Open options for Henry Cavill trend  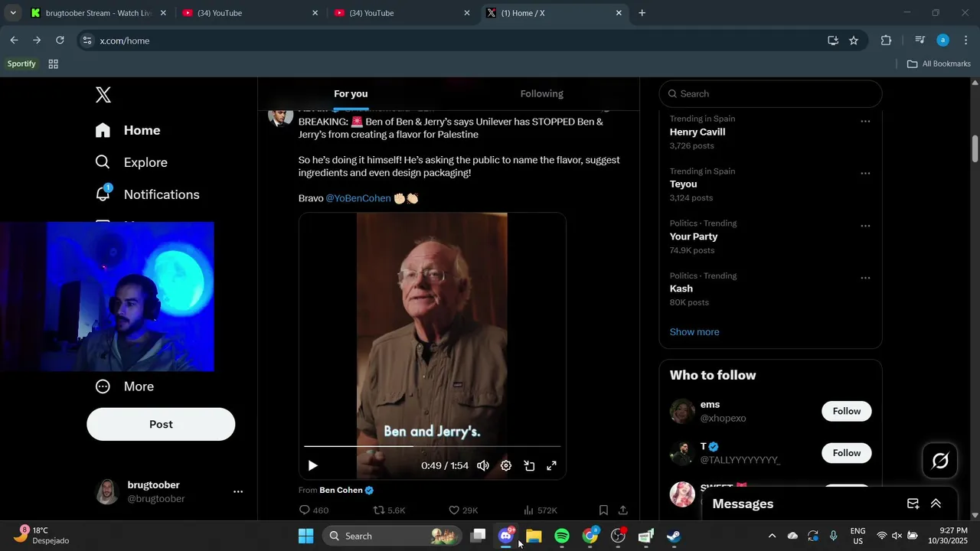865,121
